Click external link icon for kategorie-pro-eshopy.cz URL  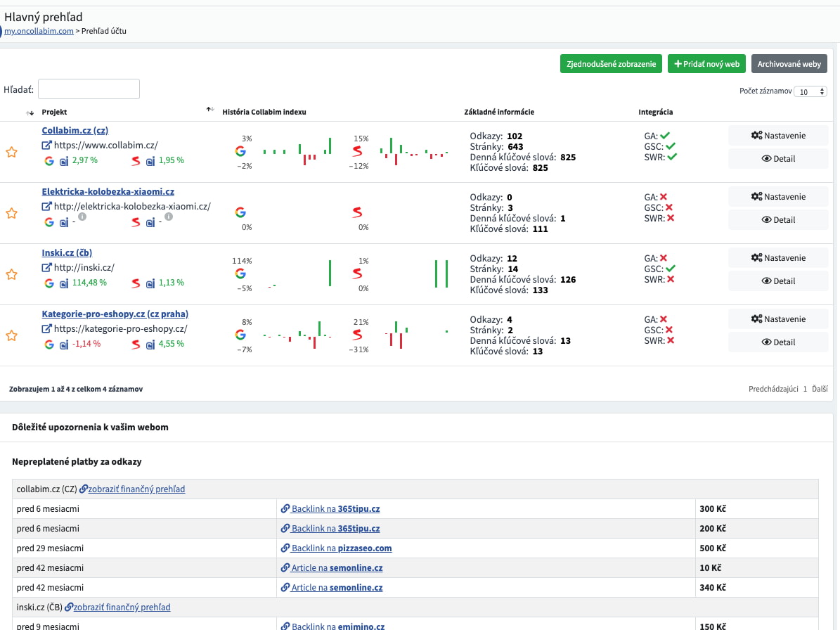tap(46, 328)
